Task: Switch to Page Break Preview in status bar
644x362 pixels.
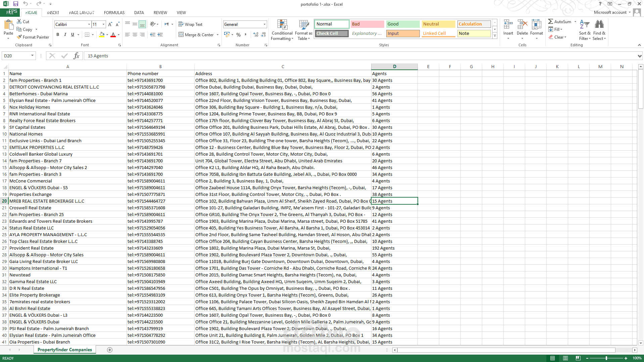Action: 578,358
